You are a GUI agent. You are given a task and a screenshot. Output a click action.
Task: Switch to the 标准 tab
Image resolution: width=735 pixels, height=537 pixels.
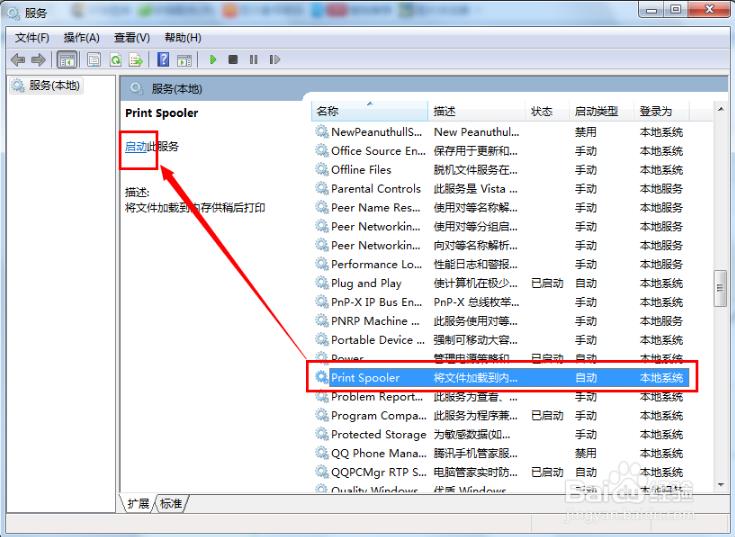click(x=171, y=503)
